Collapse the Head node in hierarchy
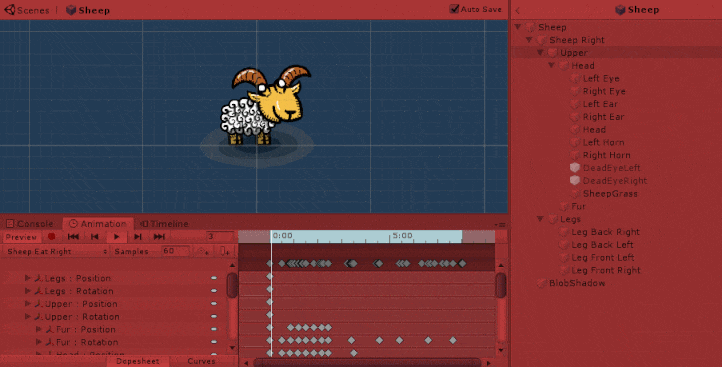This screenshot has height=367, width=722. (x=552, y=66)
